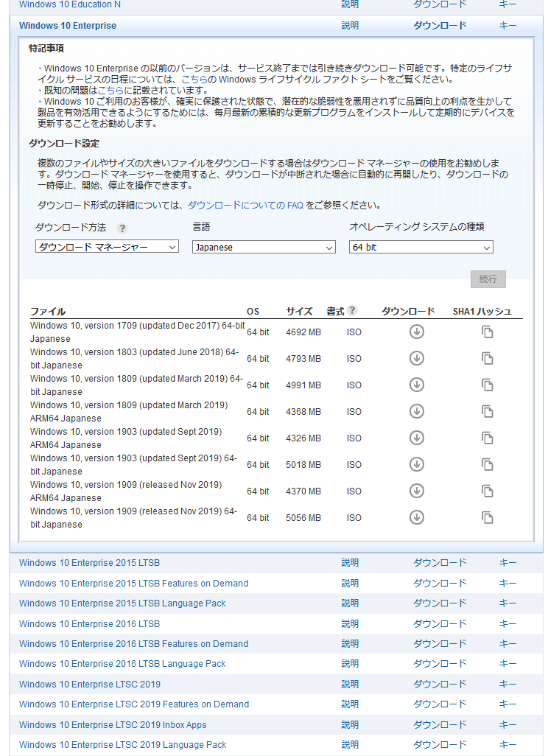Image resolution: width=548 pixels, height=756 pixels.
Task: Click the サイズ column header
Action: [x=299, y=312]
